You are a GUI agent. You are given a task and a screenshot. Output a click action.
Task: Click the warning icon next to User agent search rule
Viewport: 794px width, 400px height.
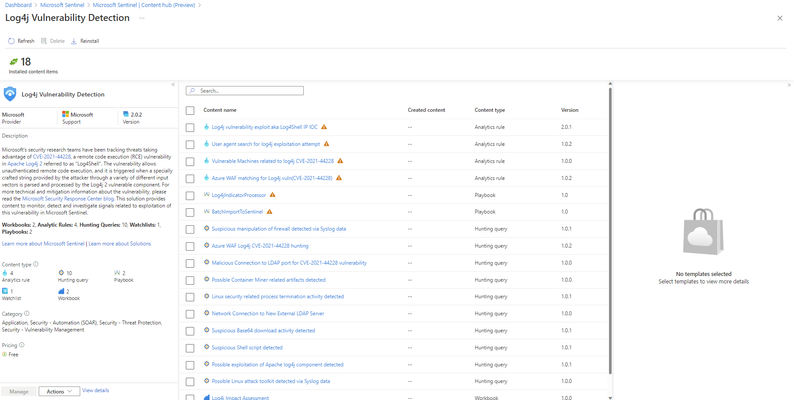327,144
